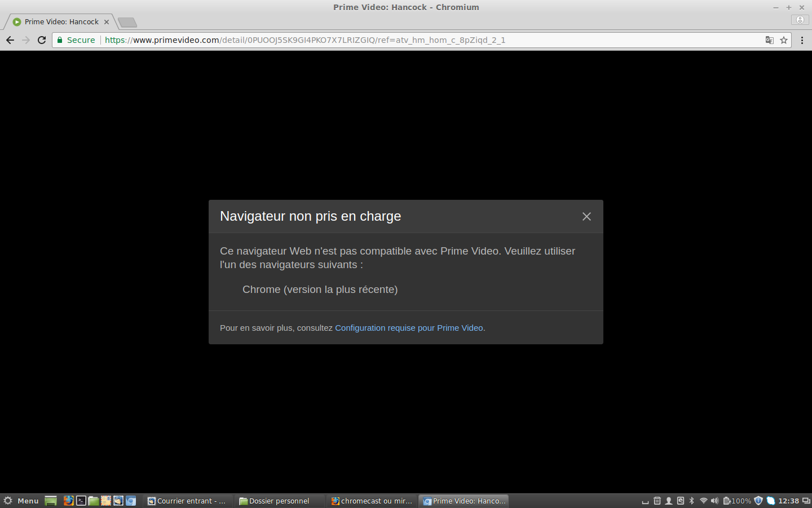Open a new browser tab
Screen dimensions: 812x508
click(x=127, y=22)
